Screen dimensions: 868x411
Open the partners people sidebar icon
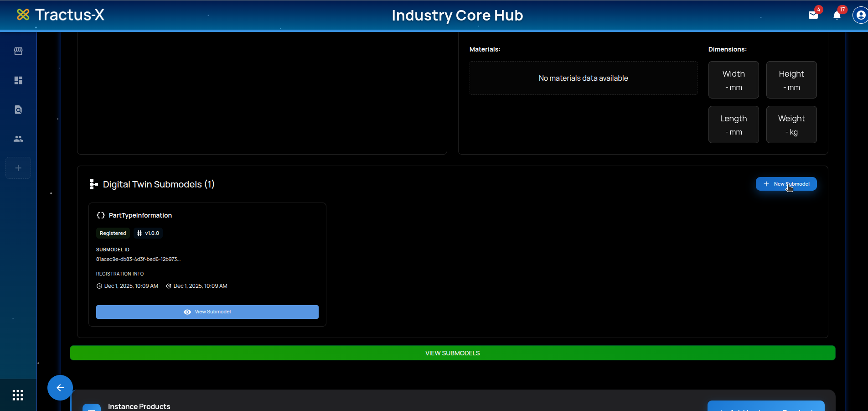coord(18,139)
